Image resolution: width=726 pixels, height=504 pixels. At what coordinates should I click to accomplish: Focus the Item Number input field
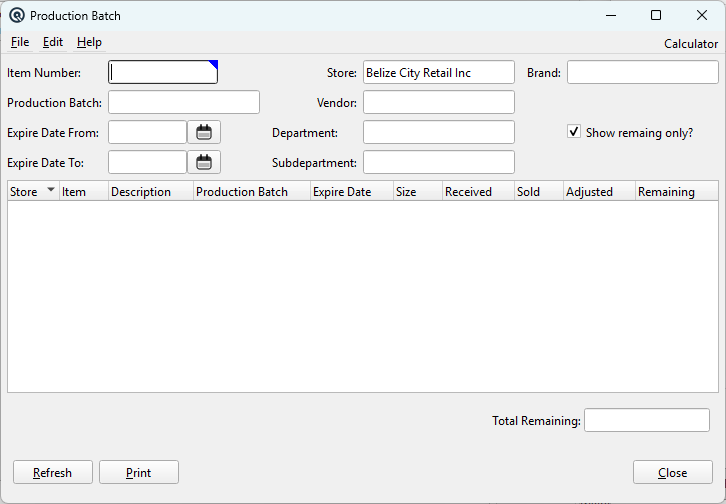coord(163,72)
